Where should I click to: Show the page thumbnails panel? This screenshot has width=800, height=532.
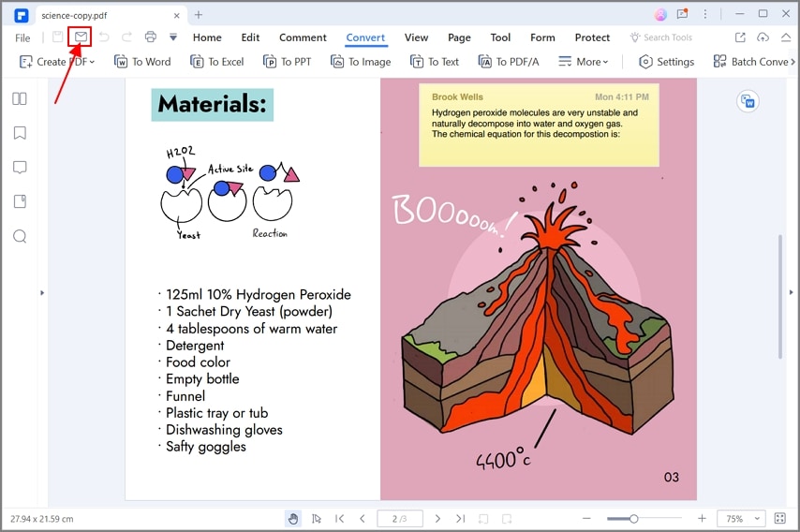tap(20, 98)
